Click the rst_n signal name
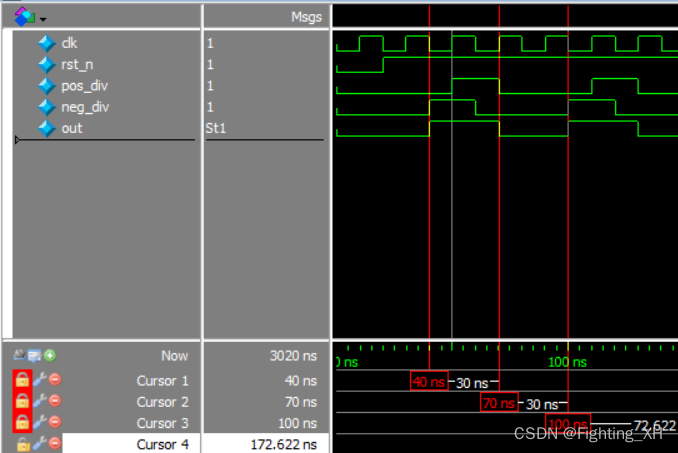This screenshot has height=453, width=678. pos(77,64)
